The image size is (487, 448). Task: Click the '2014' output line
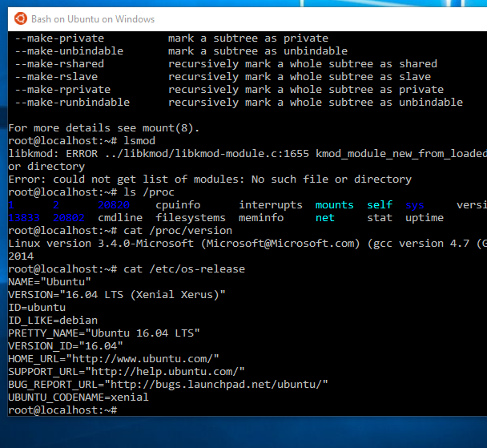click(21, 256)
